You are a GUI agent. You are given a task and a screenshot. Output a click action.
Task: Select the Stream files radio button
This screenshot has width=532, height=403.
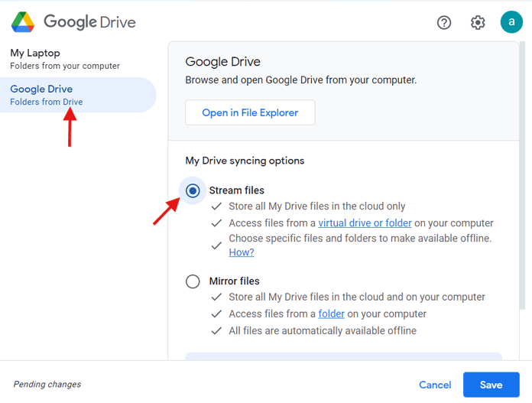[x=193, y=190]
